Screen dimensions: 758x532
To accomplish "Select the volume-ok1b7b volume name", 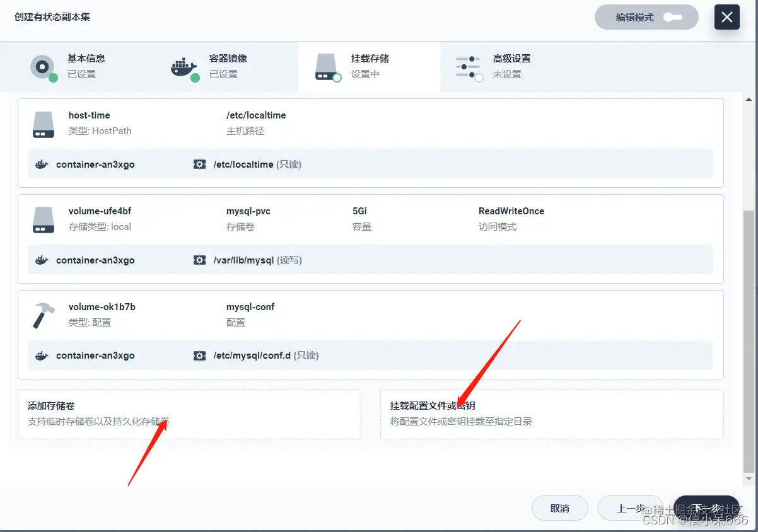I will (102, 307).
